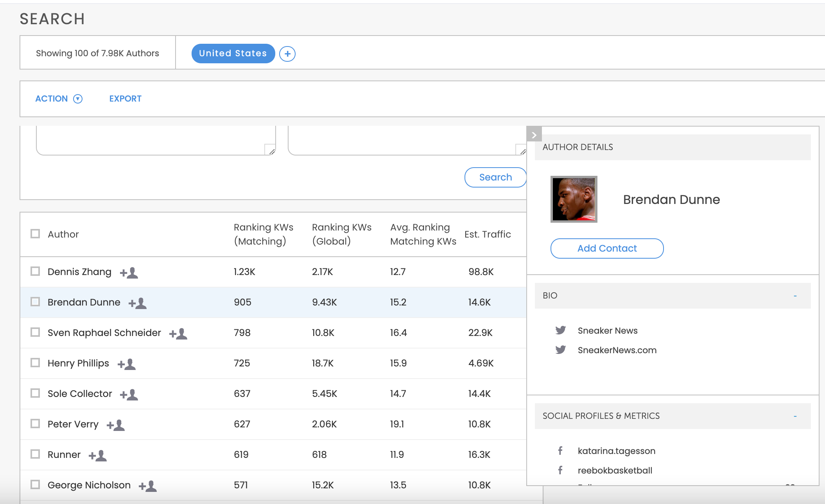Click Facebook icon for katarina.tagesson

560,451
